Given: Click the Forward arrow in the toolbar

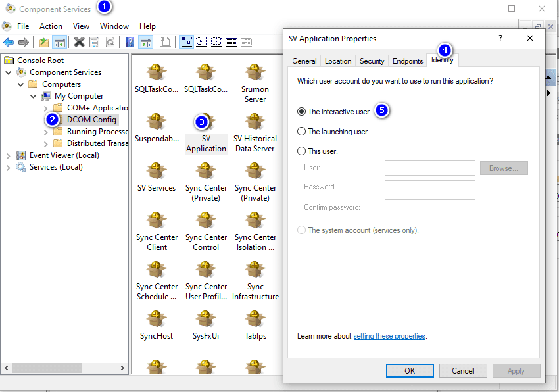Looking at the screenshot, I should pos(24,43).
